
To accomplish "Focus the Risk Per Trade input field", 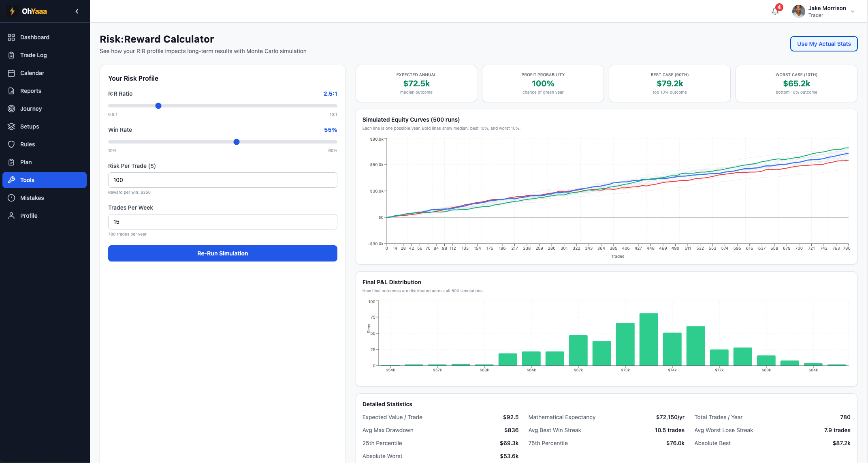I will pos(222,180).
